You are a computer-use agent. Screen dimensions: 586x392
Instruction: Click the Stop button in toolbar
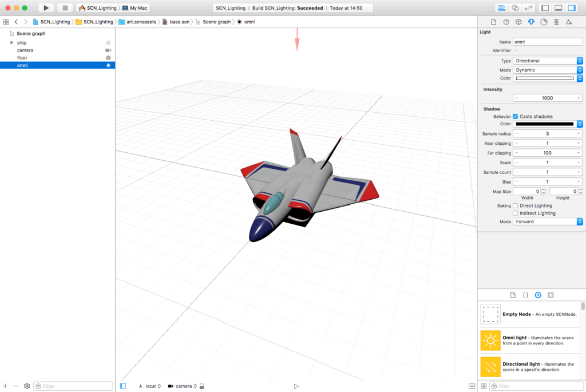[x=65, y=8]
